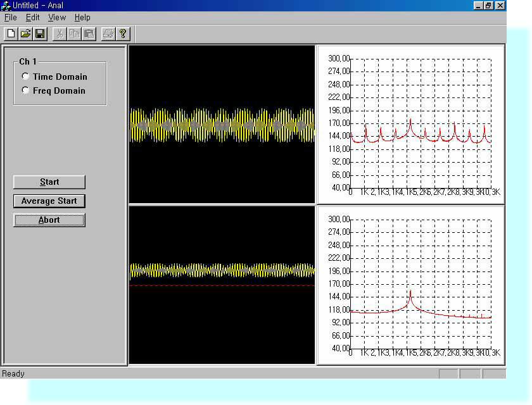Click the New document toolbar icon
The image size is (532, 405).
tap(11, 34)
